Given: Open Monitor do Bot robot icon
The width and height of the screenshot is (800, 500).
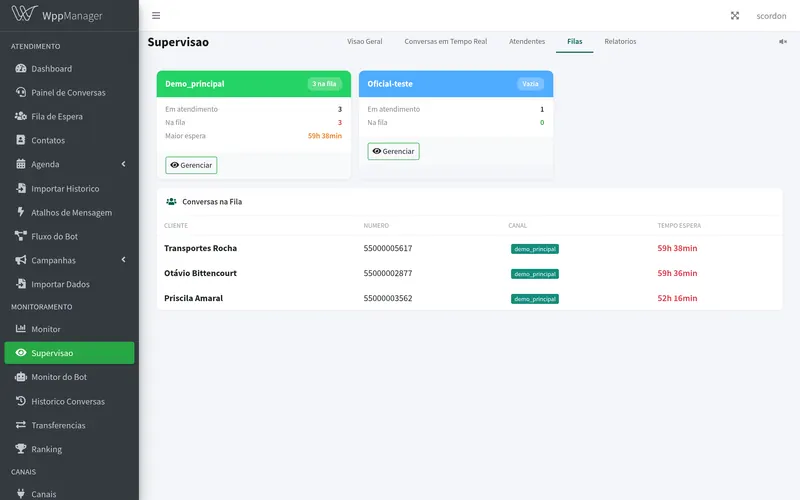Looking at the screenshot, I should [21, 377].
